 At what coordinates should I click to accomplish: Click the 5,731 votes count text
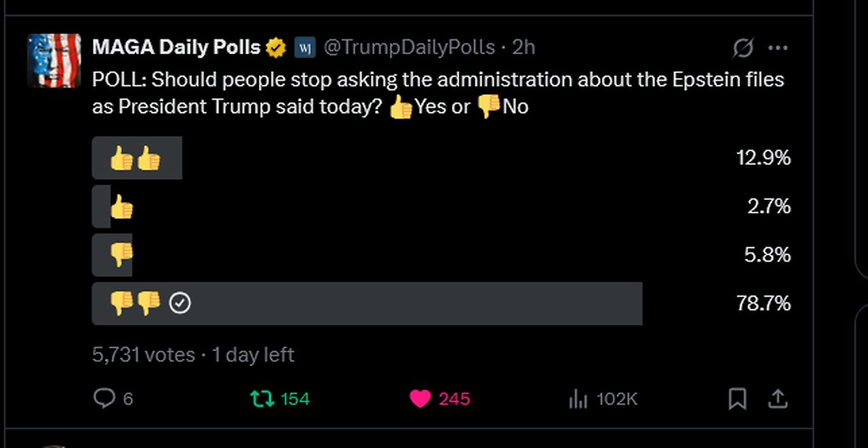(144, 354)
